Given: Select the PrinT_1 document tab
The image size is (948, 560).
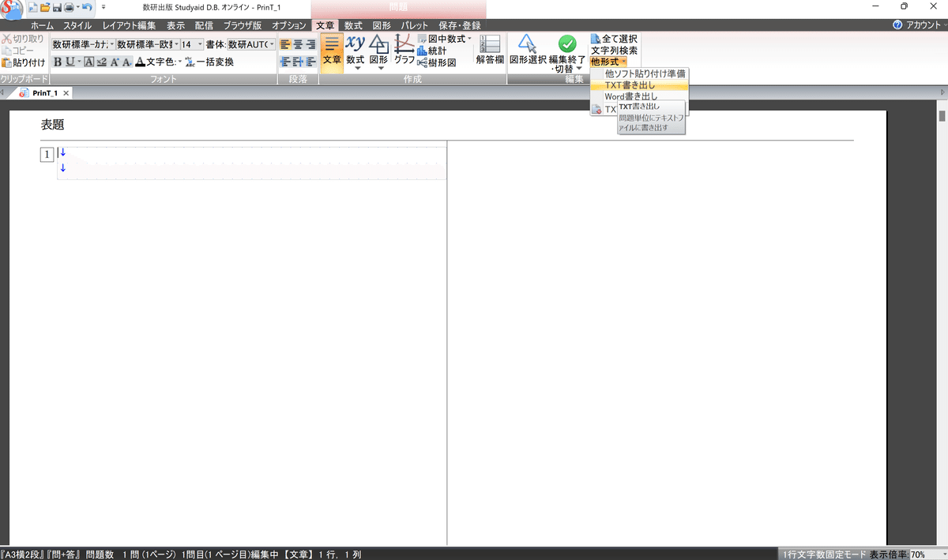Looking at the screenshot, I should (x=45, y=93).
